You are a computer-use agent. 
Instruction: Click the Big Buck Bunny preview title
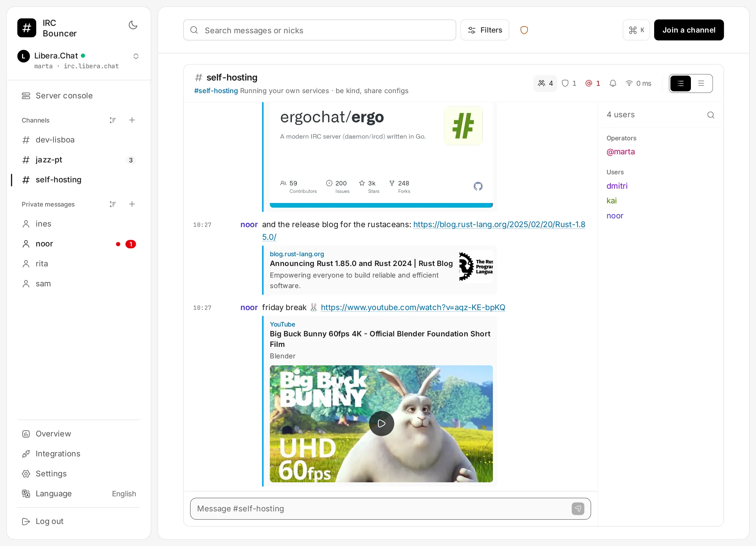(x=380, y=339)
